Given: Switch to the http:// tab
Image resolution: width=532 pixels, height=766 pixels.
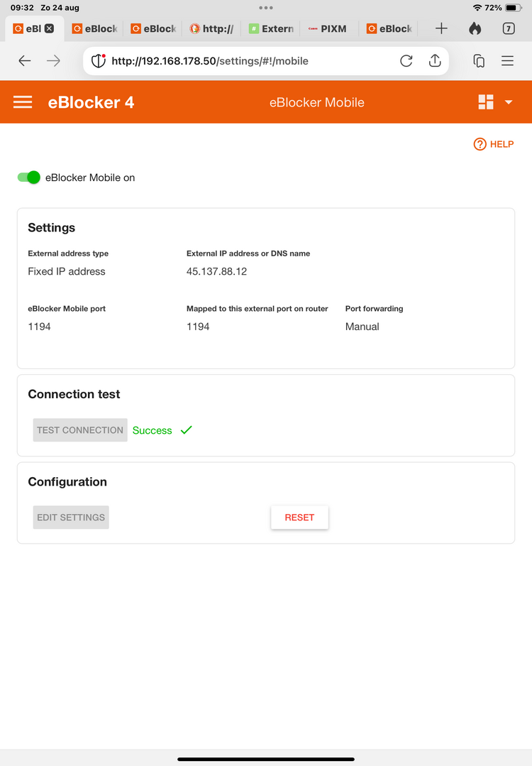Looking at the screenshot, I should pyautogui.click(x=212, y=29).
